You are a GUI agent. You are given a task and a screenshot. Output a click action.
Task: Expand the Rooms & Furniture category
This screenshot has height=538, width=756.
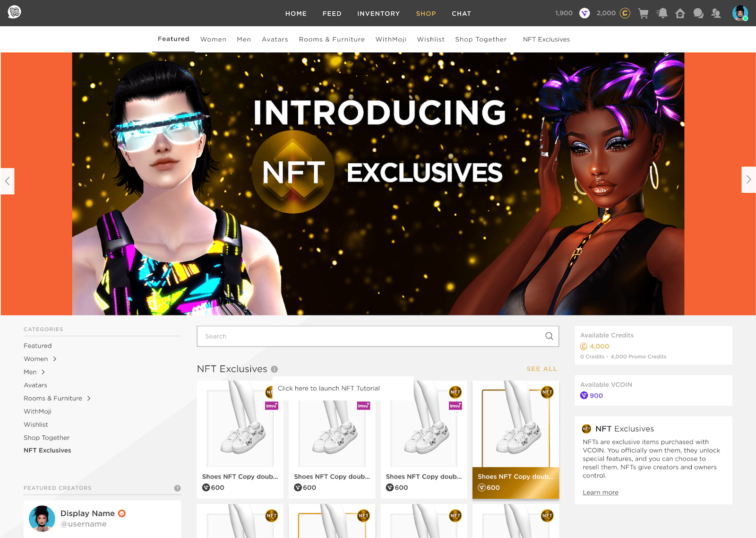pos(88,398)
